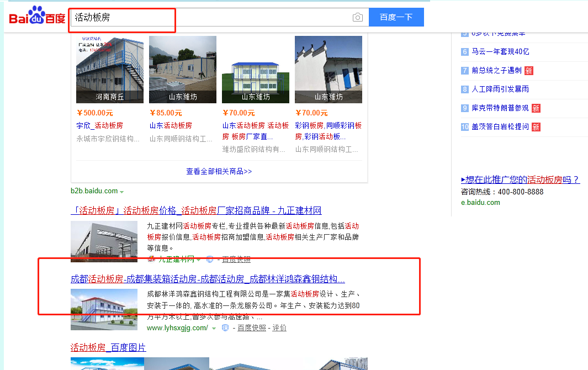Click 新 tag beside 前总统之子遇刺
This screenshot has width=588, height=370.
(x=529, y=71)
